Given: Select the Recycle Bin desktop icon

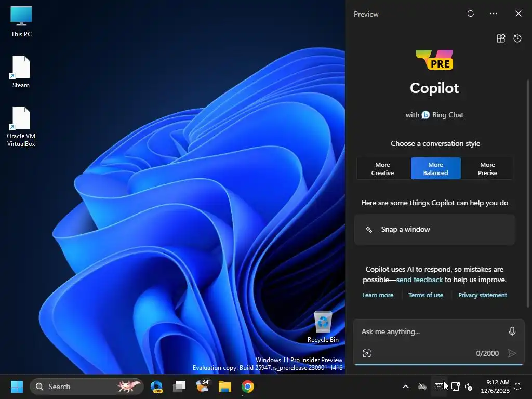Looking at the screenshot, I should pyautogui.click(x=323, y=327).
